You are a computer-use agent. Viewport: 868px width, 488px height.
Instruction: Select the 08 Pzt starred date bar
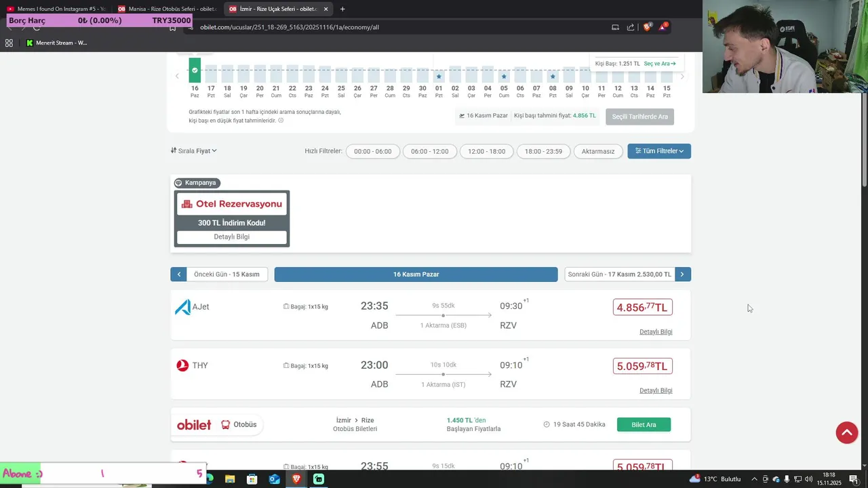coord(553,76)
